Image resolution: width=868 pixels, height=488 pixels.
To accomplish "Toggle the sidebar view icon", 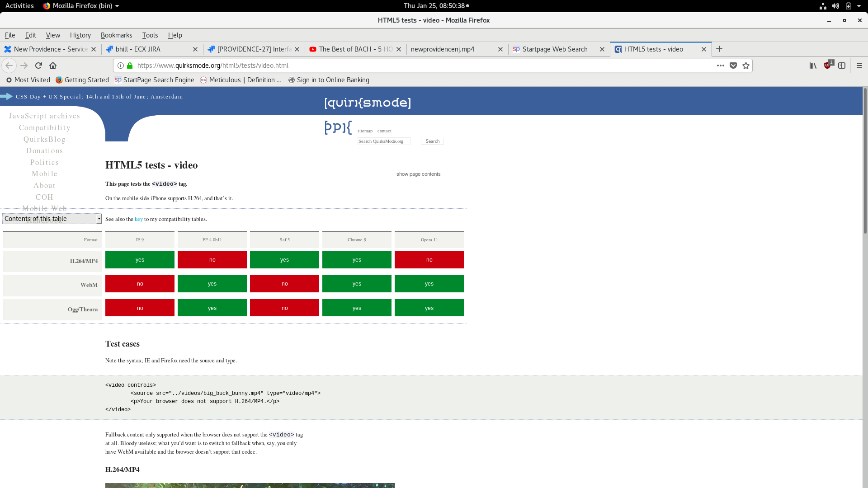I will point(842,66).
